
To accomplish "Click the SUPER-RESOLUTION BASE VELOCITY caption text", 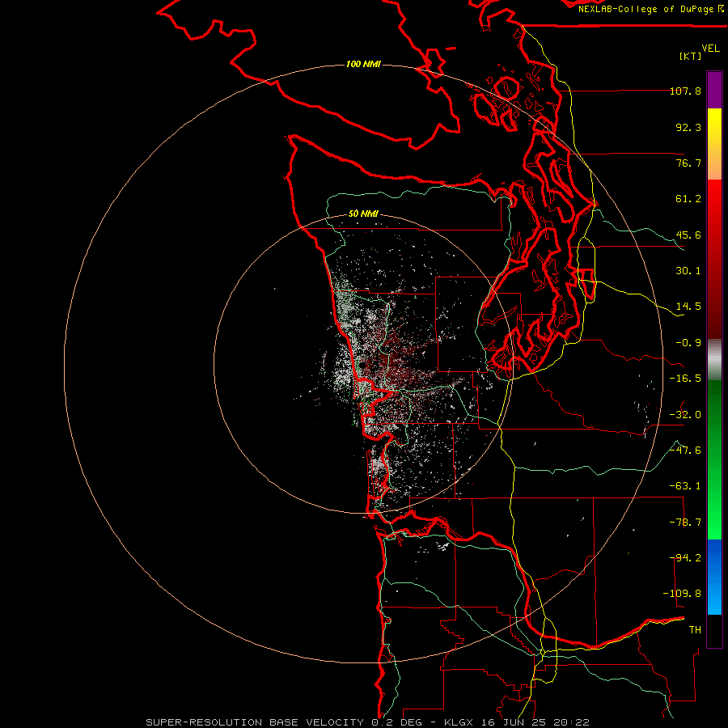I will (x=255, y=722).
